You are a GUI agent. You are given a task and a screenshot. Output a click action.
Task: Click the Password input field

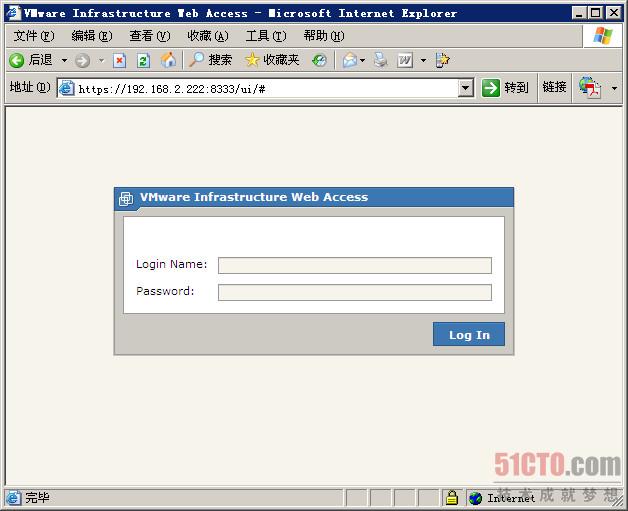click(x=355, y=292)
